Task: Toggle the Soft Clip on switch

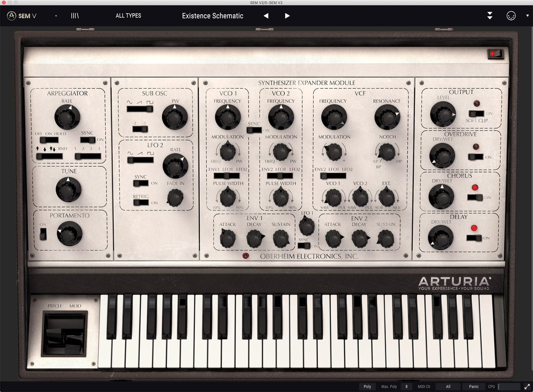Action: point(476,114)
